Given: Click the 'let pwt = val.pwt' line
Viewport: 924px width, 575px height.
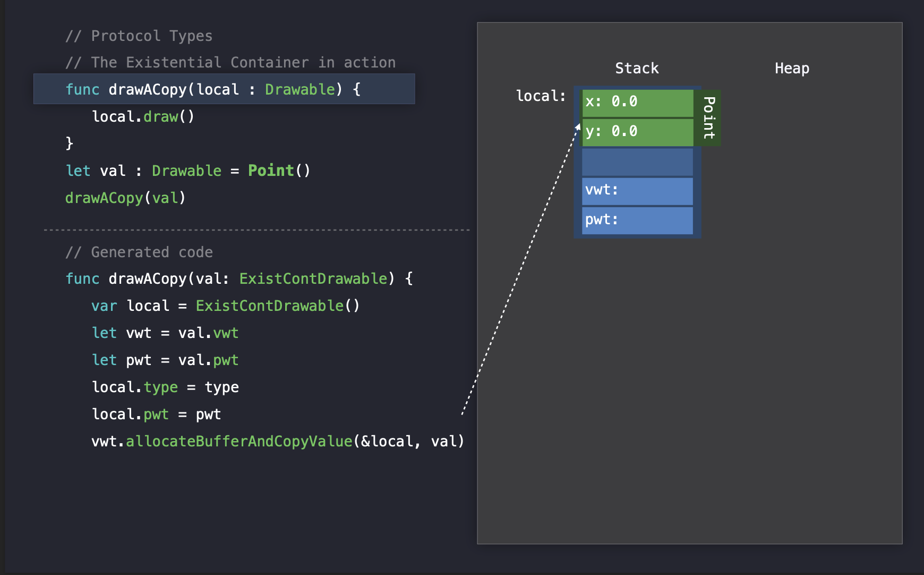Looking at the screenshot, I should click(165, 360).
